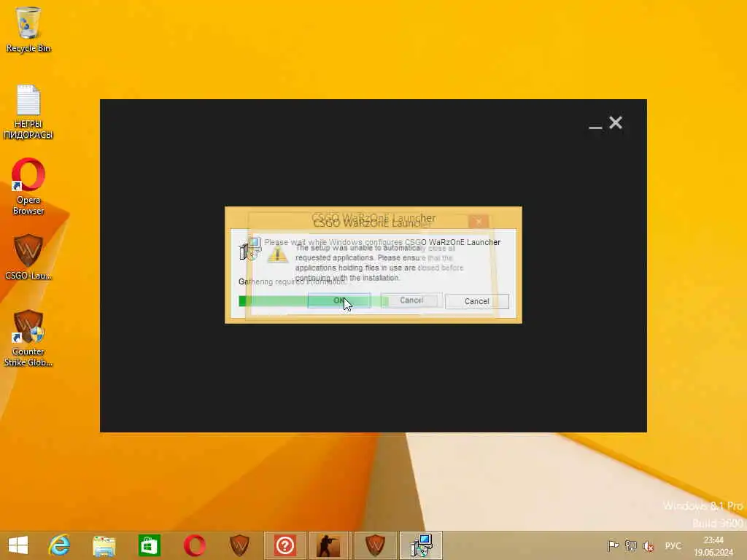Click the muted volume tray icon
Screen dimensions: 747x560
648,545
